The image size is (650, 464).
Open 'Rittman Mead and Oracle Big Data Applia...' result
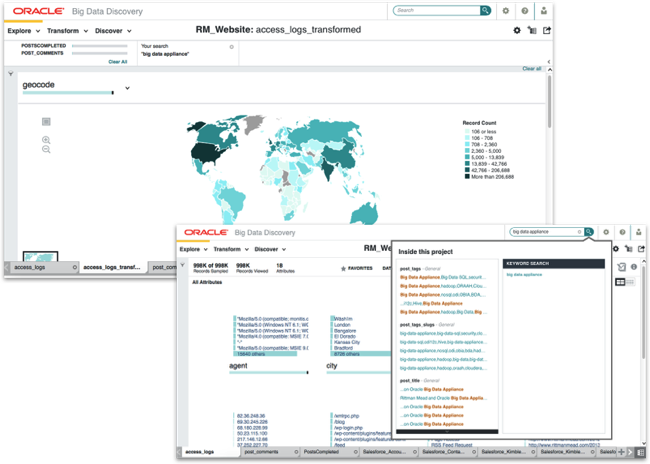443,398
